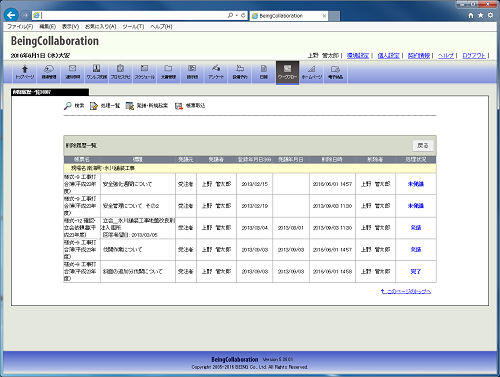Refresh the page using the reload icon
This screenshot has width=500, height=377.
click(x=243, y=15)
